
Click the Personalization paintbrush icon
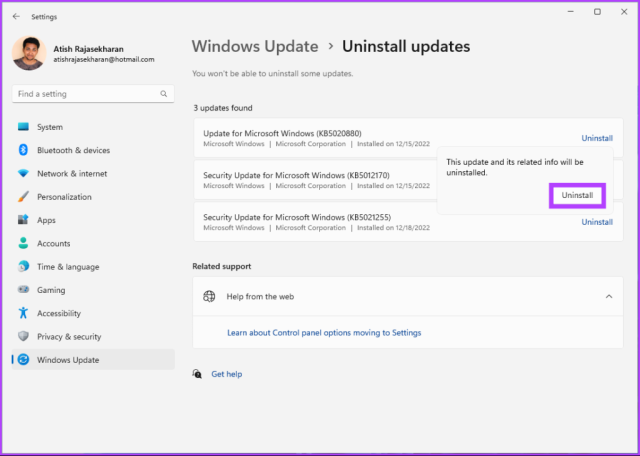23,197
